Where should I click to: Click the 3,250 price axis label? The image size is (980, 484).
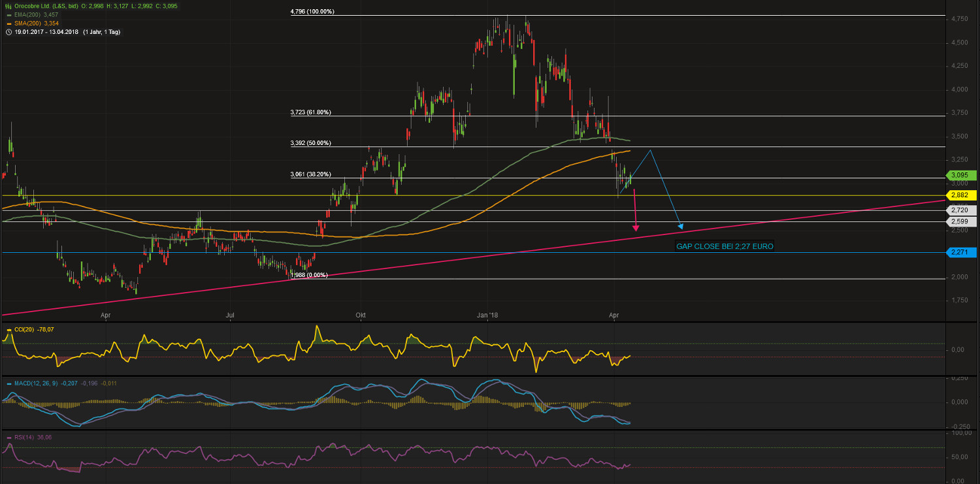tap(960, 160)
